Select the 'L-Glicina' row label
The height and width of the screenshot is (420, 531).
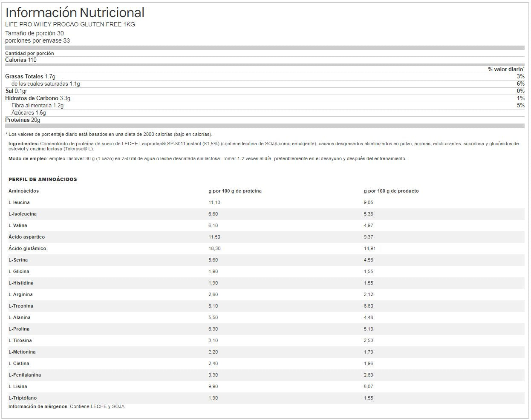(x=19, y=271)
